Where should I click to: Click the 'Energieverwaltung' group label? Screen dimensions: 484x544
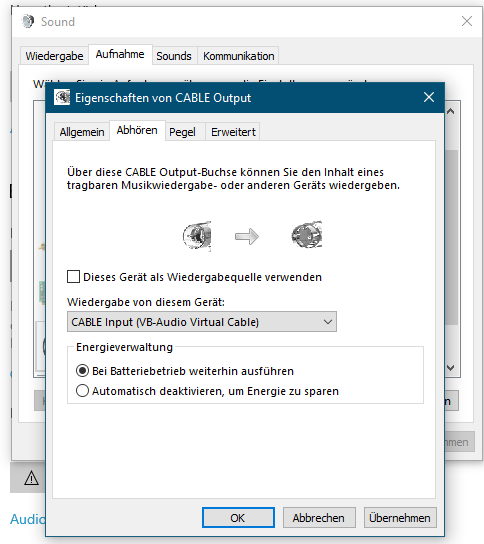click(x=124, y=347)
